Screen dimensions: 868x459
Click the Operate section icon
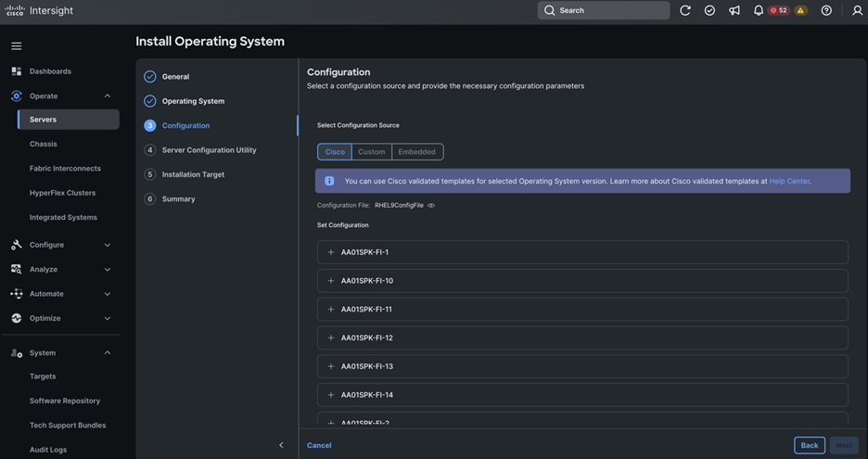point(17,96)
